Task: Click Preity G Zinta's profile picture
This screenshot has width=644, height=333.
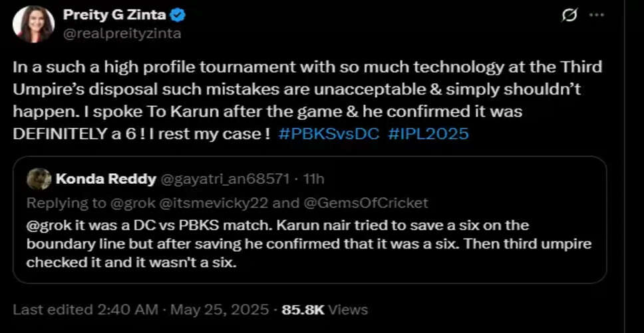Action: pos(33,24)
